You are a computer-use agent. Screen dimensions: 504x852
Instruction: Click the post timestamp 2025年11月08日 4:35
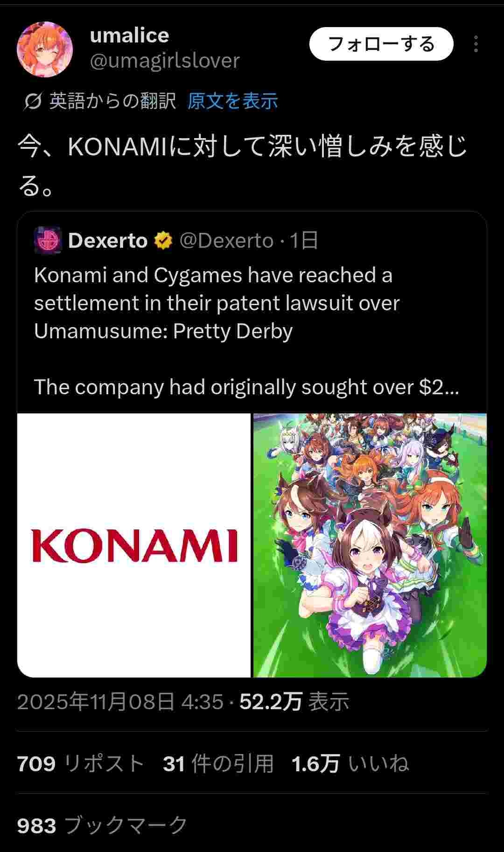click(120, 701)
